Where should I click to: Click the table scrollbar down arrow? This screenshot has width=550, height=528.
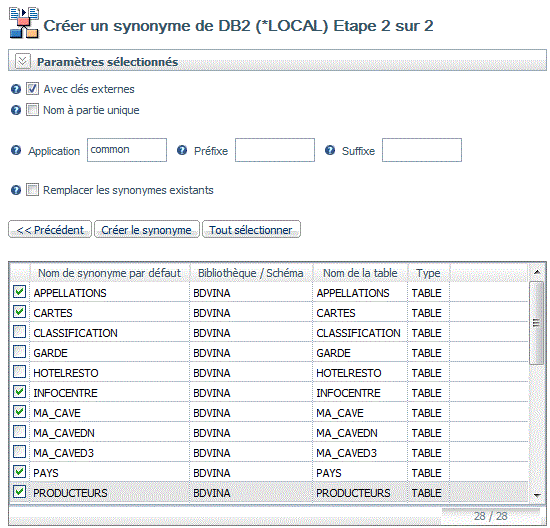[x=537, y=495]
